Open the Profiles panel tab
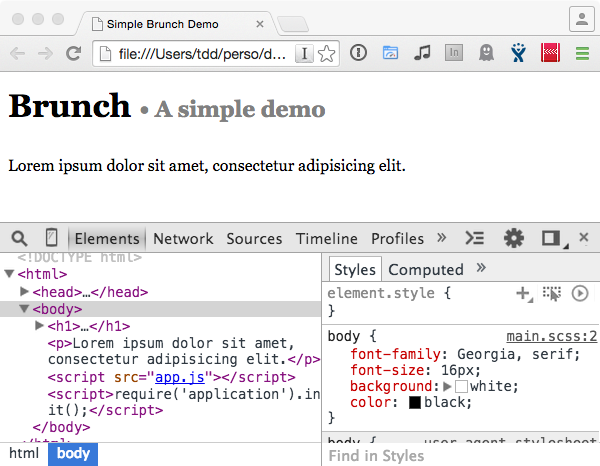The width and height of the screenshot is (600, 466). click(x=397, y=239)
